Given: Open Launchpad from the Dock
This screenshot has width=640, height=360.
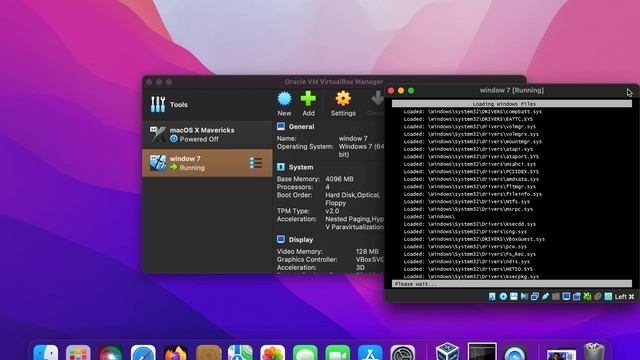Looking at the screenshot, I should (78, 353).
